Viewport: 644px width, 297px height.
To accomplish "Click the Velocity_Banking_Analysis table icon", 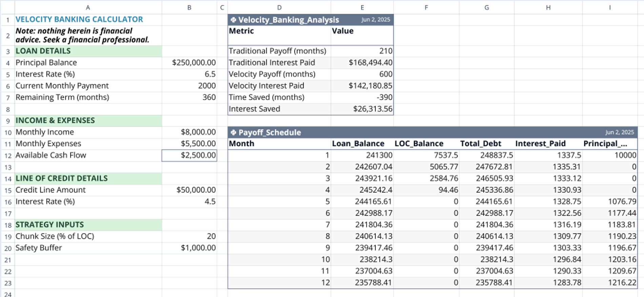I will pyautogui.click(x=233, y=20).
